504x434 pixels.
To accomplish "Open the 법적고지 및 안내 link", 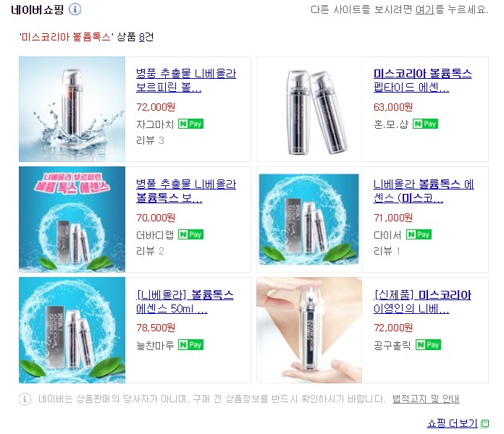I will tap(426, 399).
